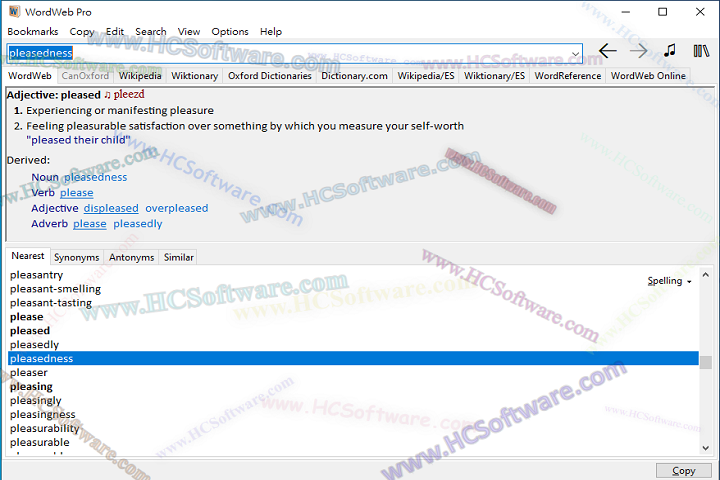720x480 pixels.
Task: Switch to the CanOxford tab
Action: click(x=85, y=76)
